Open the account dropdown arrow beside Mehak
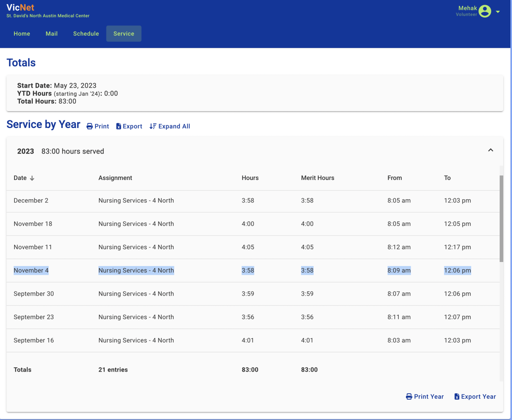This screenshot has width=512, height=420. (498, 12)
